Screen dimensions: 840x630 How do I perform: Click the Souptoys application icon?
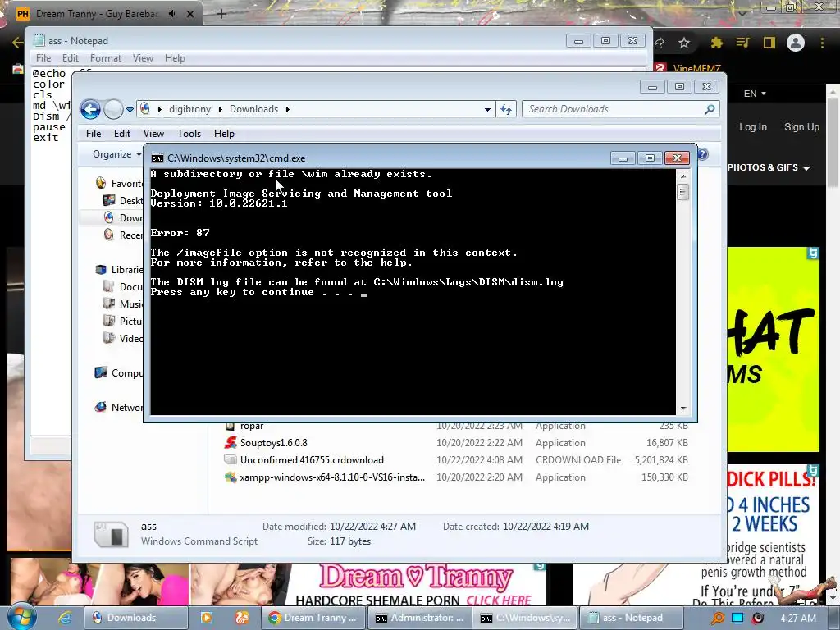pyautogui.click(x=231, y=442)
